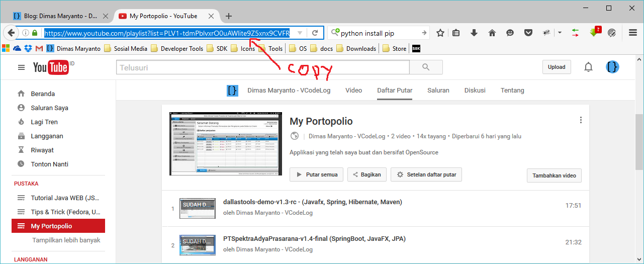Image resolution: width=644 pixels, height=264 pixels.
Task: Click the red-green arrows extension icon
Action: [576, 33]
